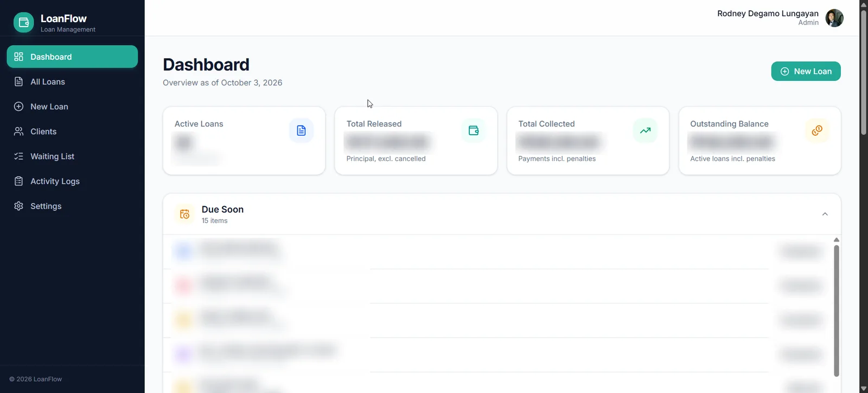This screenshot has height=393, width=868.
Task: Click the 'Active loans incl. penalties' caption
Action: [x=732, y=159]
